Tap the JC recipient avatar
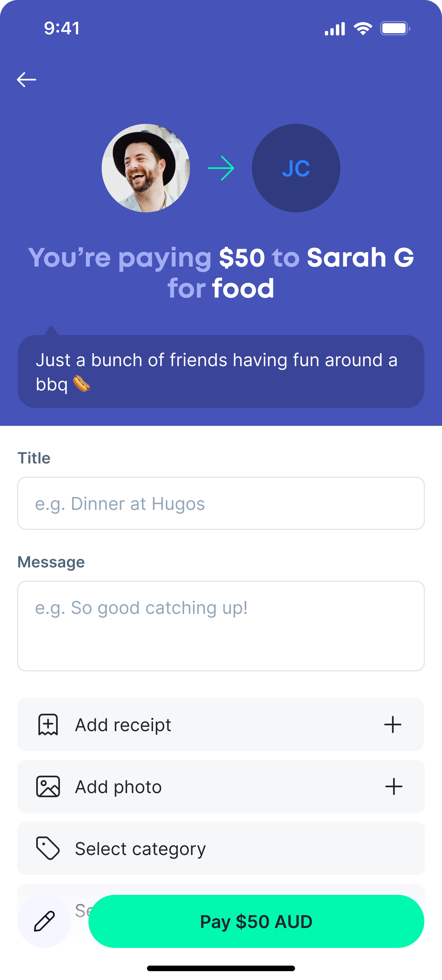Image resolution: width=442 pixels, height=980 pixels. (296, 168)
